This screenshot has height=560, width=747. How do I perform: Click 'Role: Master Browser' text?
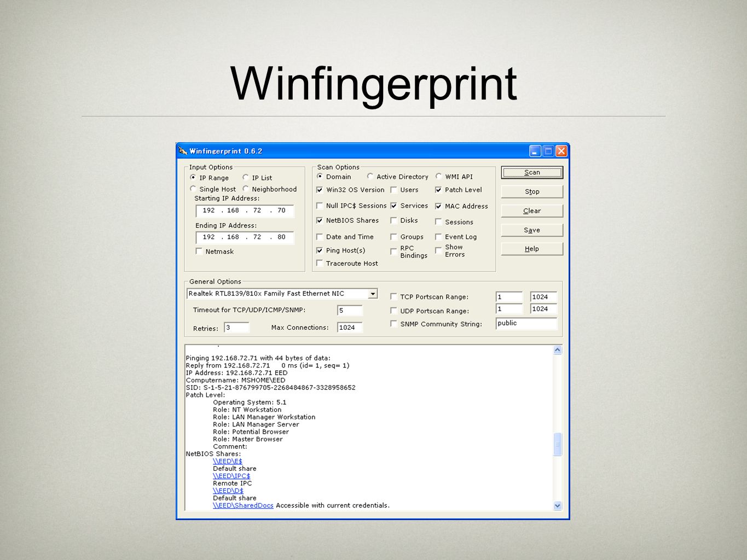(x=247, y=439)
